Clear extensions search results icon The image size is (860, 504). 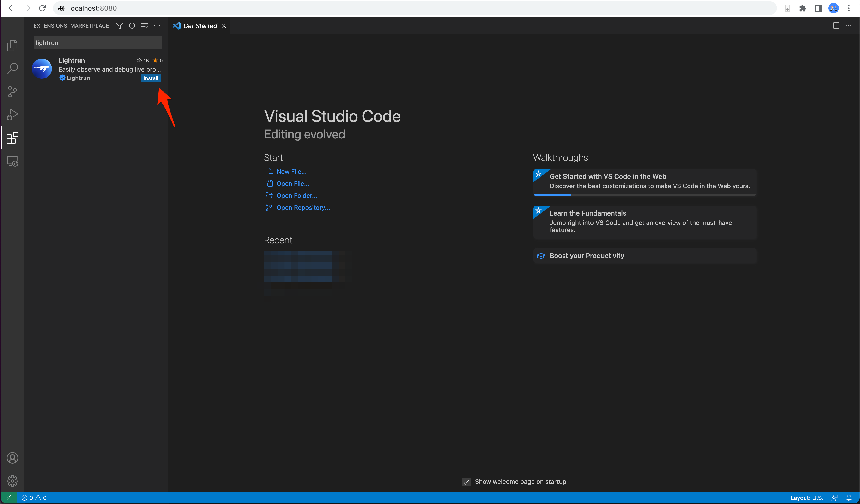(x=144, y=26)
